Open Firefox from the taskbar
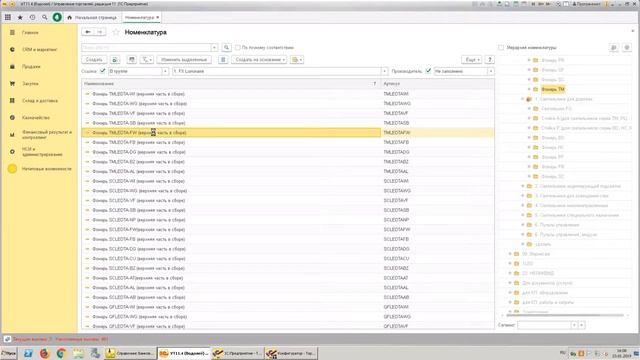640x360 pixels. click(x=44, y=353)
